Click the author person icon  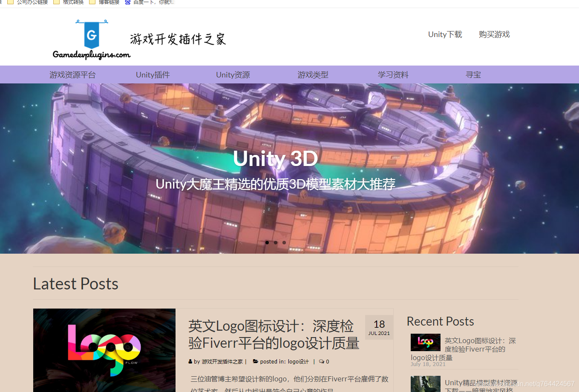(190, 362)
